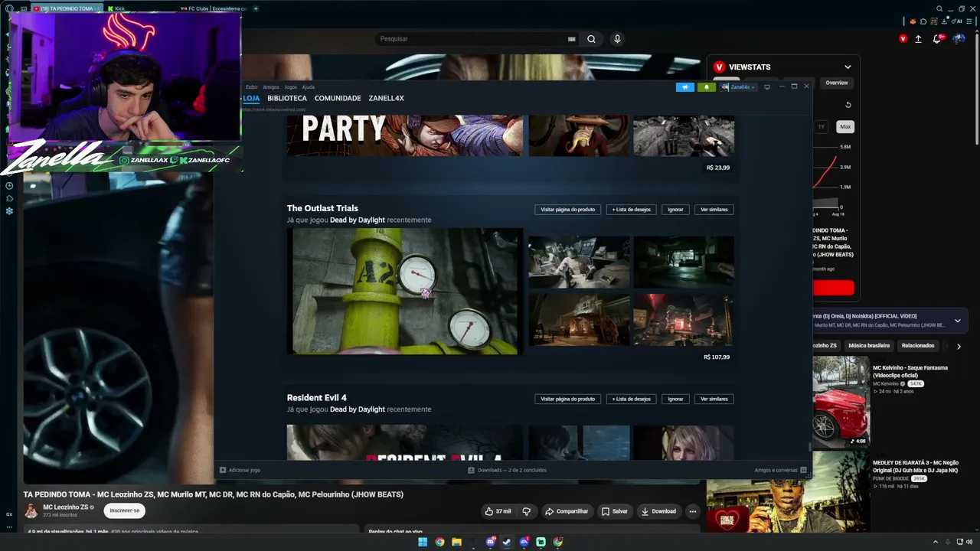Image resolution: width=980 pixels, height=551 pixels.
Task: Collapse the VIEWSTATS panel chevron
Action: 848,67
